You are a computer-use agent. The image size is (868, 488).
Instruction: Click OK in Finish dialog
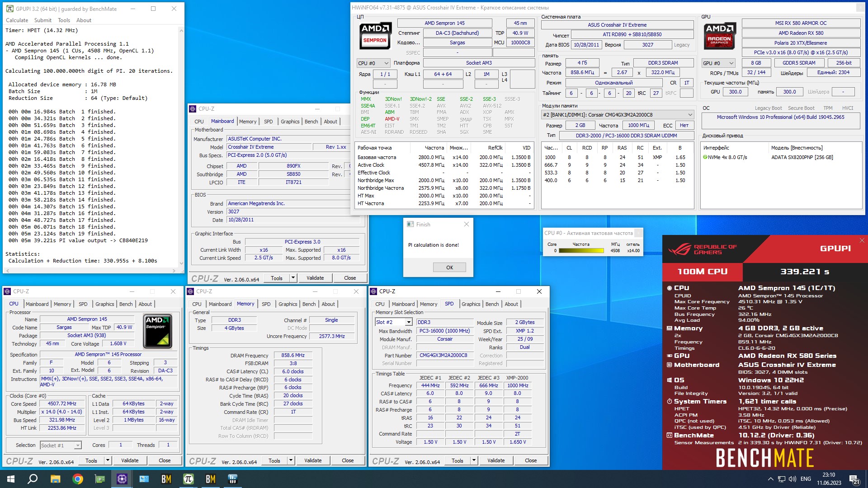click(449, 267)
